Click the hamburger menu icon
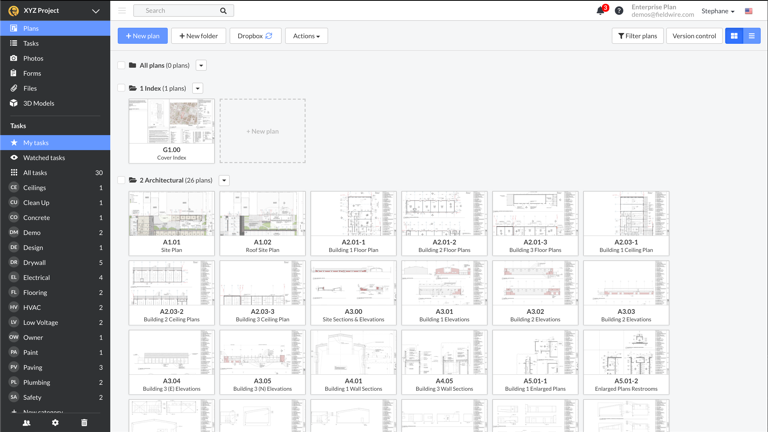The image size is (768, 432). pos(122,11)
